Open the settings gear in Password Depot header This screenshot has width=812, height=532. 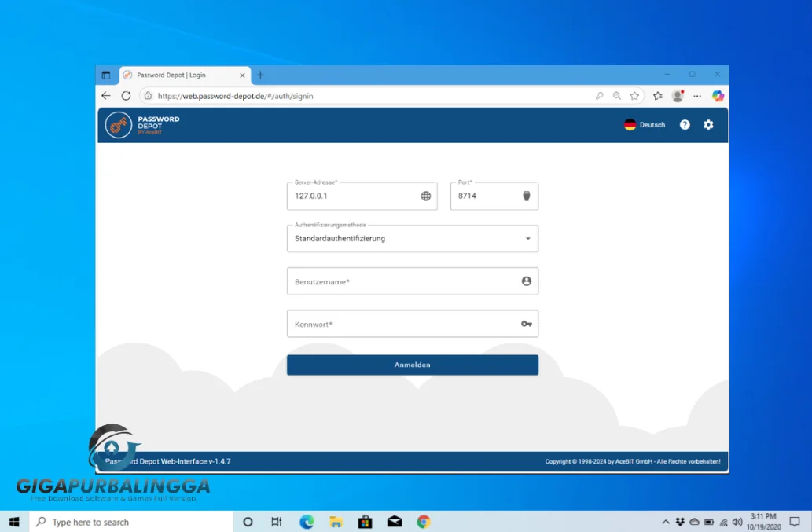coord(708,125)
